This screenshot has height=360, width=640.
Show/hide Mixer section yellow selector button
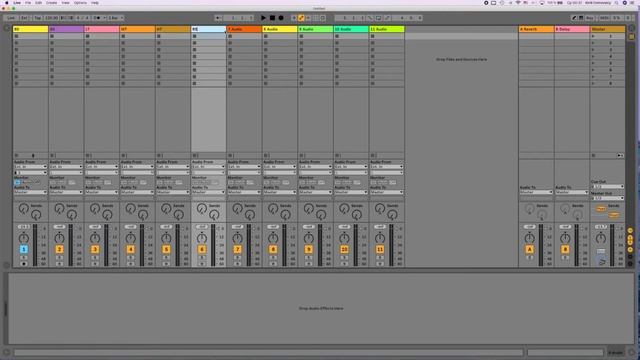pos(630,249)
